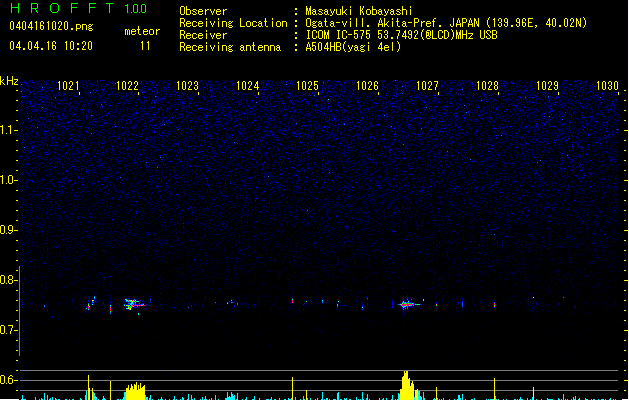Click the 0.6 kHz frequency label
Screen dimensions: 629x400
pos(8,380)
